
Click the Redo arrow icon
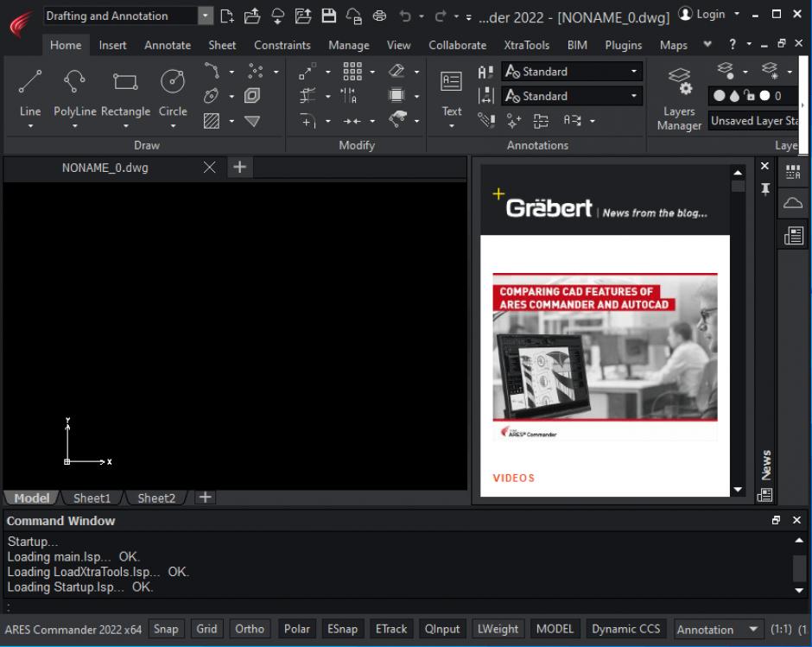tap(441, 16)
